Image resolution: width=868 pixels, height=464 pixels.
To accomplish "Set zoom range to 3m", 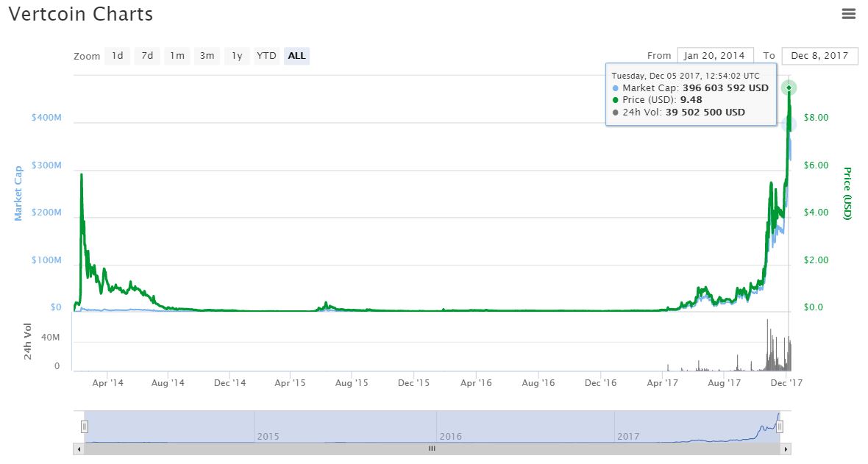I will point(207,55).
